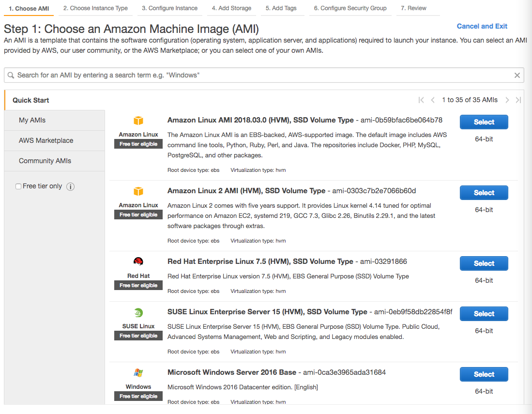Clear the search field using the X icon

[517, 75]
